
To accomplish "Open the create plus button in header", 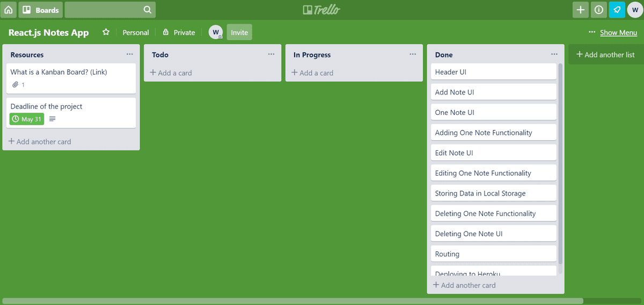I will click(x=581, y=10).
